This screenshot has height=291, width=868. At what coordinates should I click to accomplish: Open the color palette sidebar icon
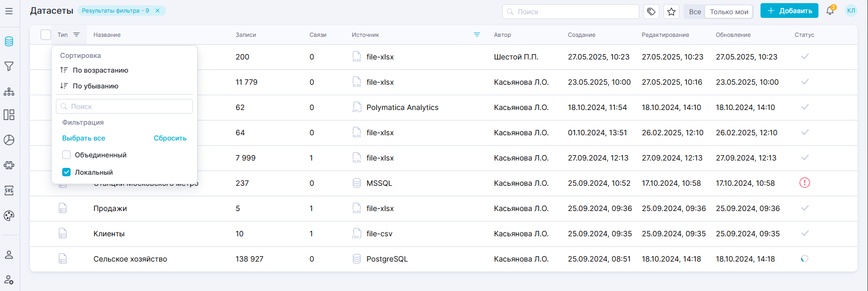point(9,216)
